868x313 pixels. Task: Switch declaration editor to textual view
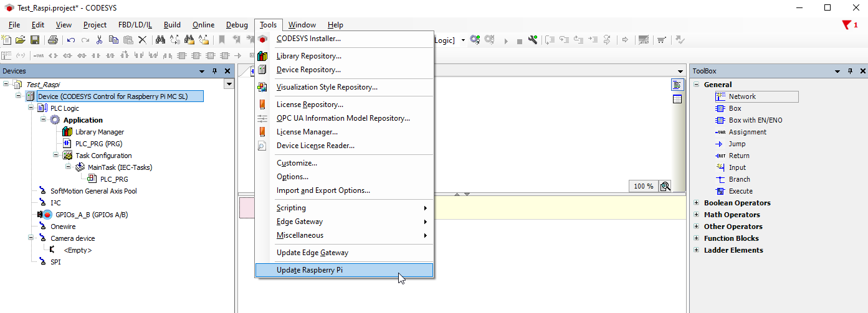(677, 85)
